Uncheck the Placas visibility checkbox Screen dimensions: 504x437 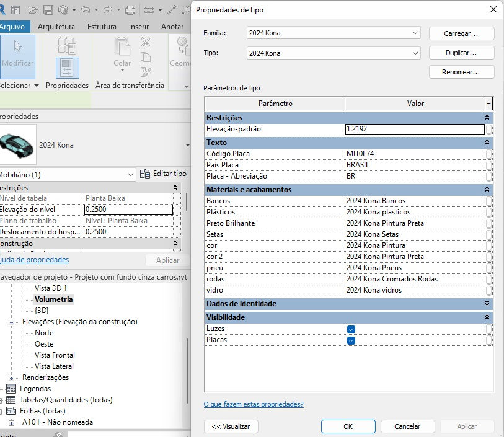pyautogui.click(x=351, y=340)
